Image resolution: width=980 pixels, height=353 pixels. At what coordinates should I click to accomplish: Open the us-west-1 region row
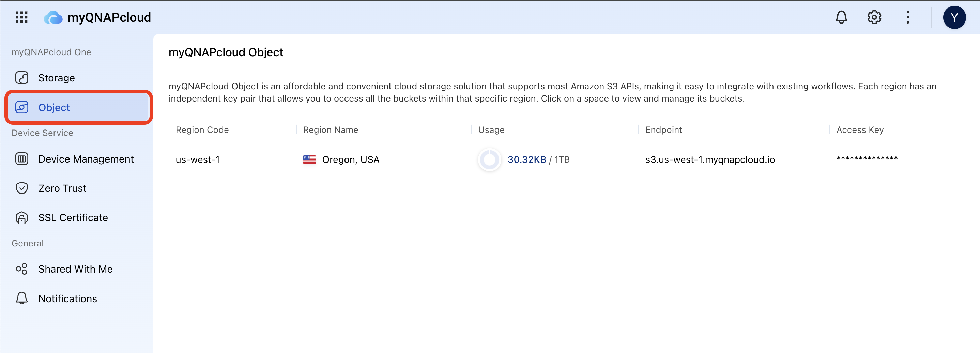[198, 159]
